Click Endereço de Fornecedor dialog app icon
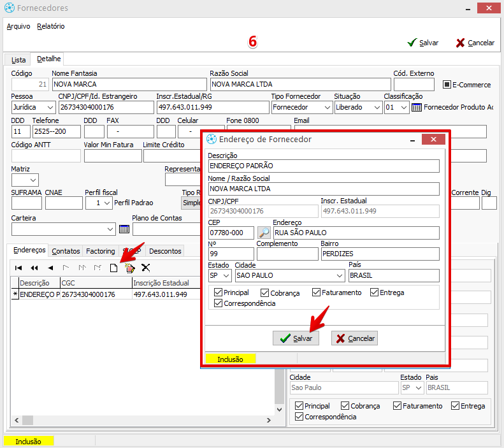The width and height of the screenshot is (504, 448). coord(211,139)
